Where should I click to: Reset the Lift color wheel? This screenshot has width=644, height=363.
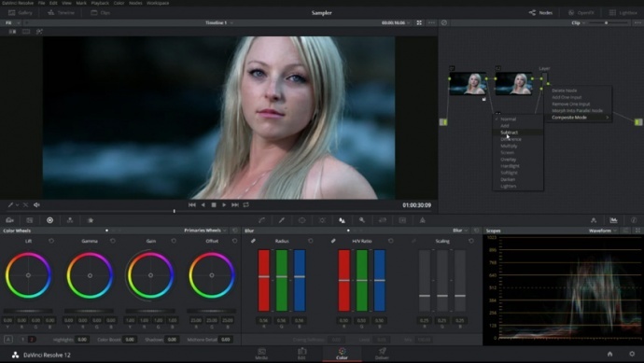pyautogui.click(x=51, y=241)
